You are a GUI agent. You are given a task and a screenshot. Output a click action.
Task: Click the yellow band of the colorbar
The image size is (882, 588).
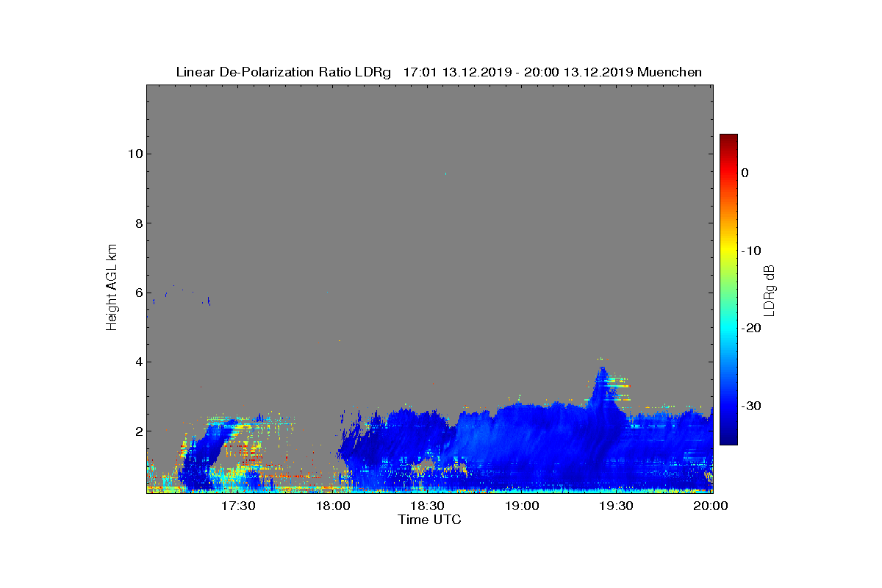(728, 251)
